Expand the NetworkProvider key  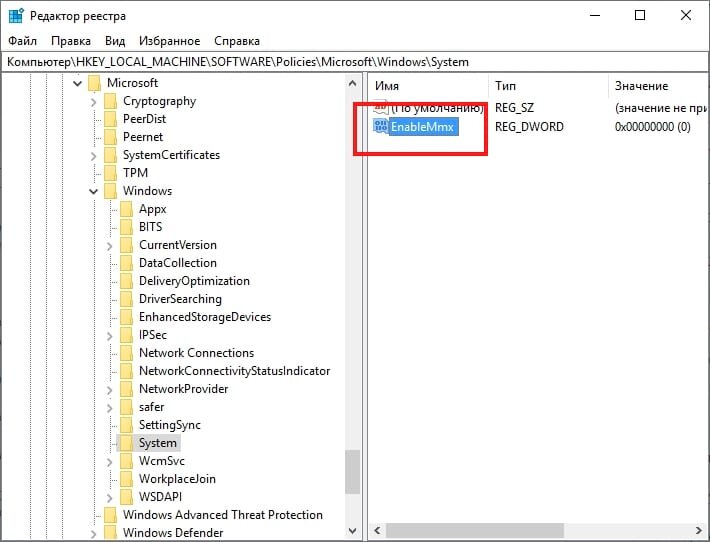[110, 390]
